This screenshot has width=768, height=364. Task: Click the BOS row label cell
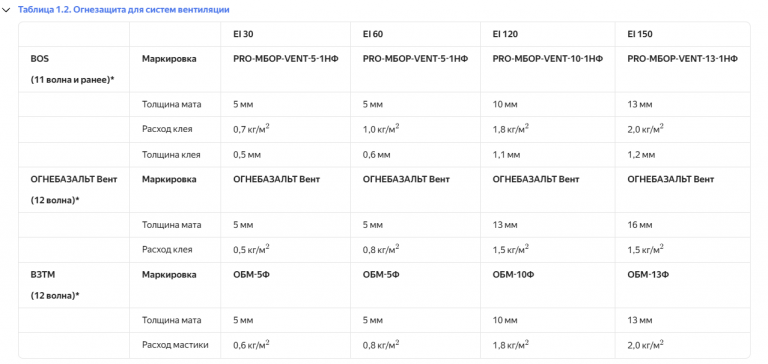coord(74,70)
